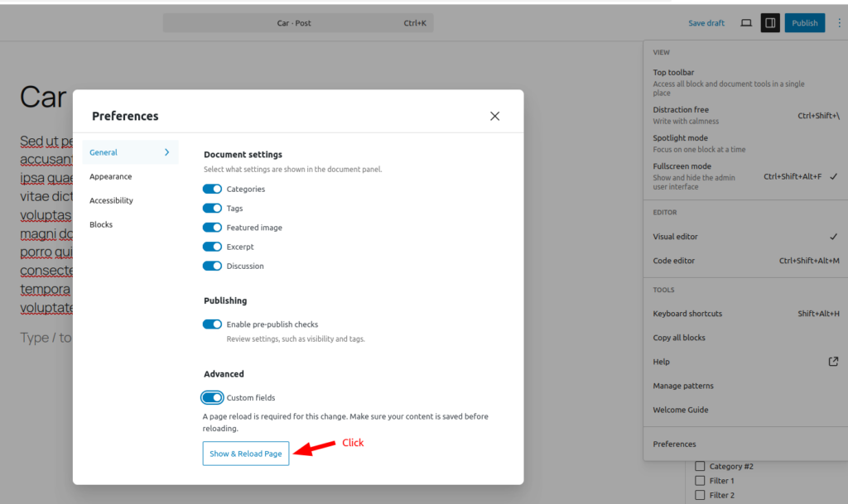Disable the Enable pre-publish checks toggle
Viewport: 848px width, 504px height.
coord(212,324)
